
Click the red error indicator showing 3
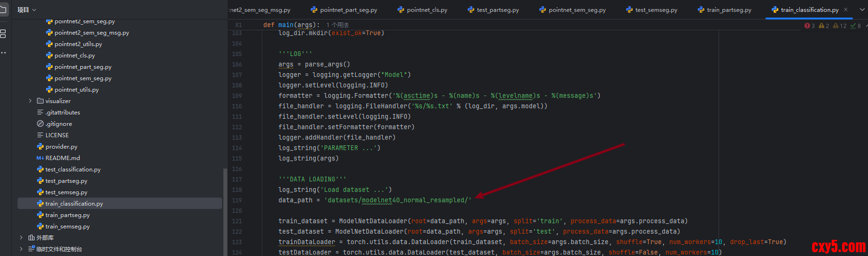[x=810, y=26]
